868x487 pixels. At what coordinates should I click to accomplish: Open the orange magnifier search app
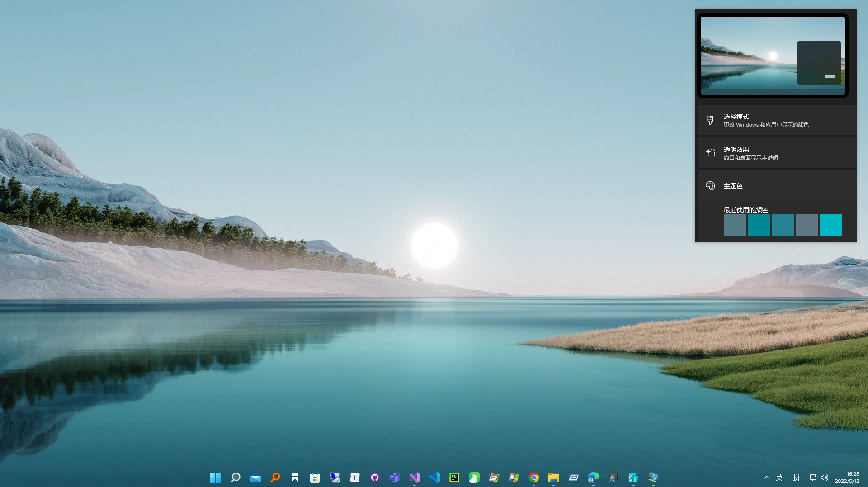click(x=275, y=478)
